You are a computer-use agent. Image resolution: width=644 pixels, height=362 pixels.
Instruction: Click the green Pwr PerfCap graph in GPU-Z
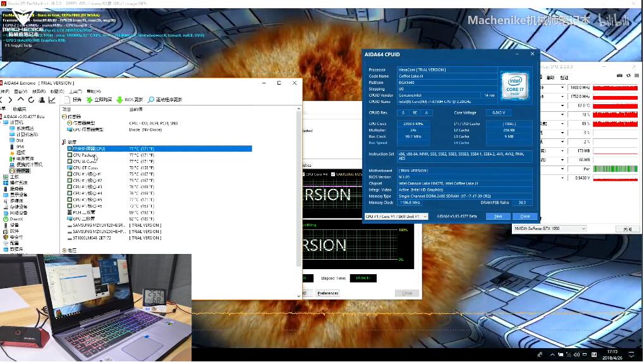coord(616,169)
